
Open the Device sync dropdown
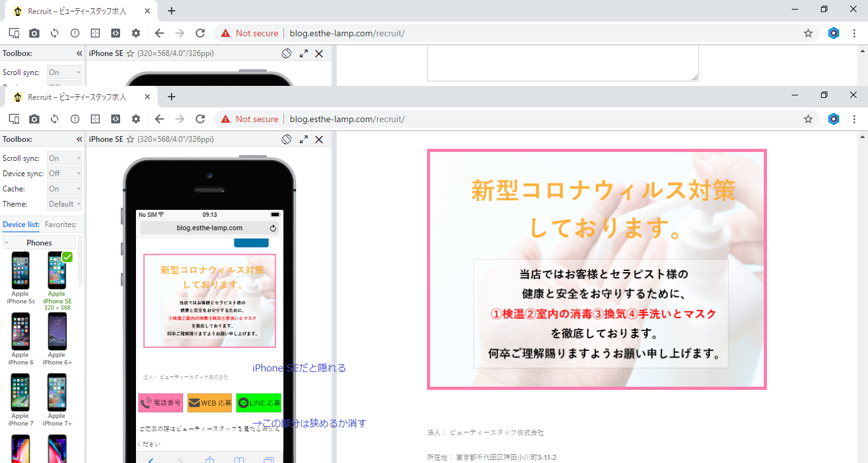tap(64, 174)
